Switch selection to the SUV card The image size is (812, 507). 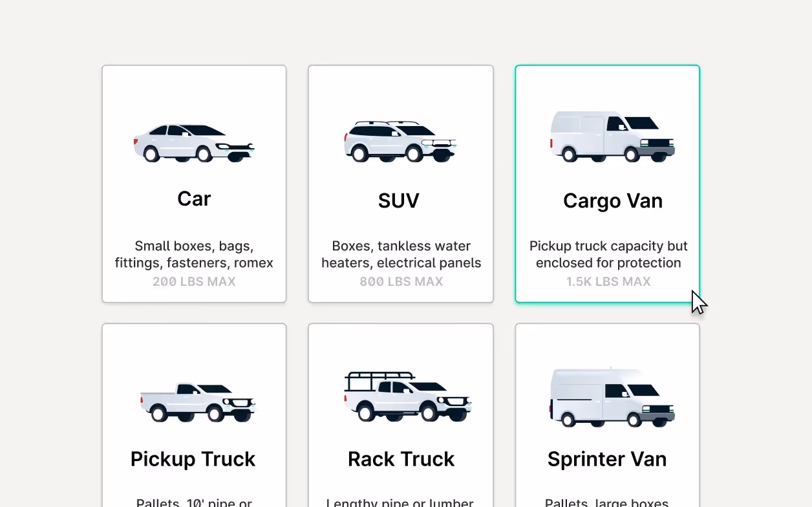401,184
